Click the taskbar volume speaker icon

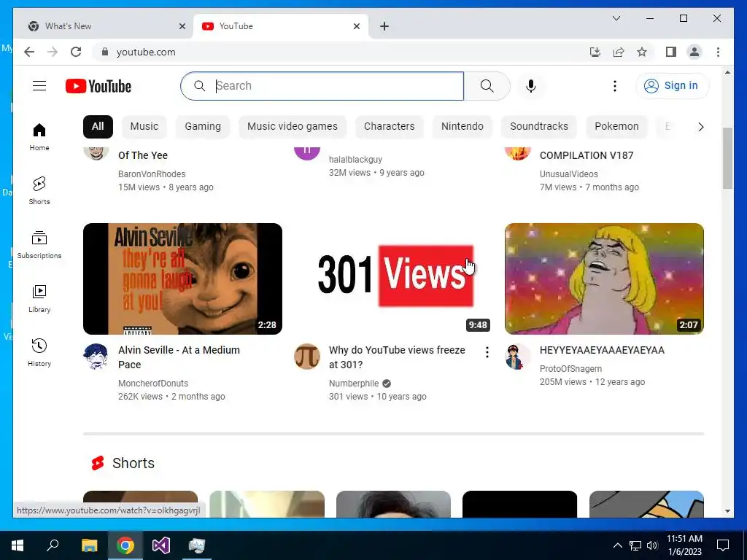click(652, 545)
